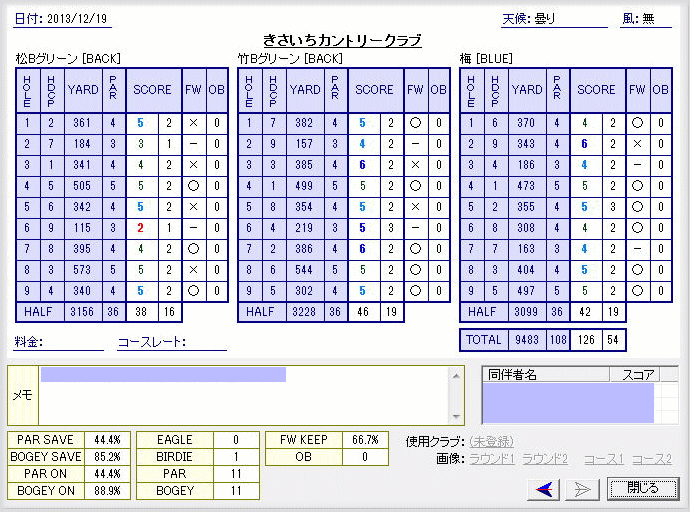Select the 同伴者名 column header
Image resolution: width=690 pixels, height=512 pixels.
[546, 375]
